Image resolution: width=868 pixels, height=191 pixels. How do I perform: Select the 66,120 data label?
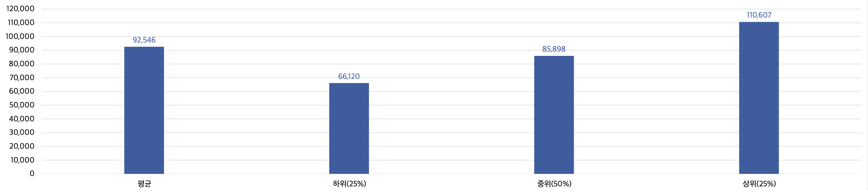349,76
